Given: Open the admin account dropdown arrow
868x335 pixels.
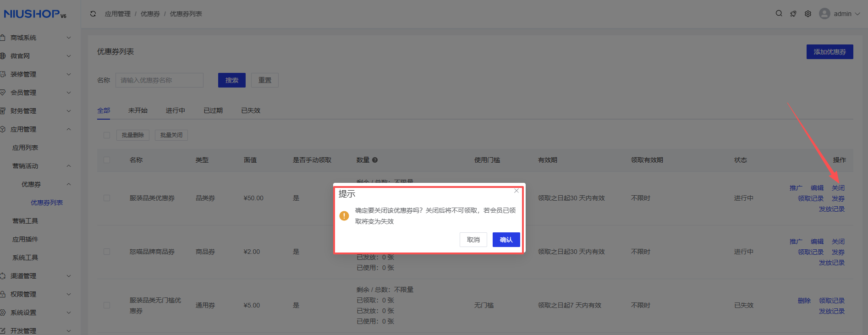Looking at the screenshot, I should (x=857, y=14).
